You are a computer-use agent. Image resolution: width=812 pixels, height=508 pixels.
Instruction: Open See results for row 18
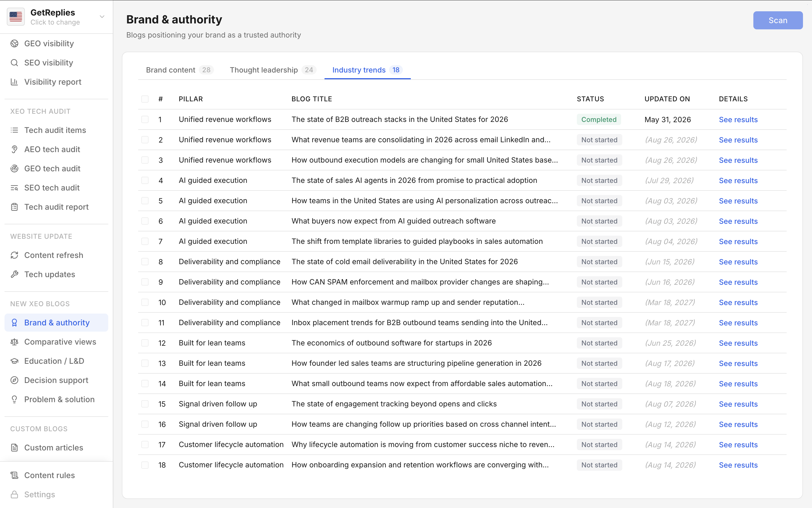point(738,465)
